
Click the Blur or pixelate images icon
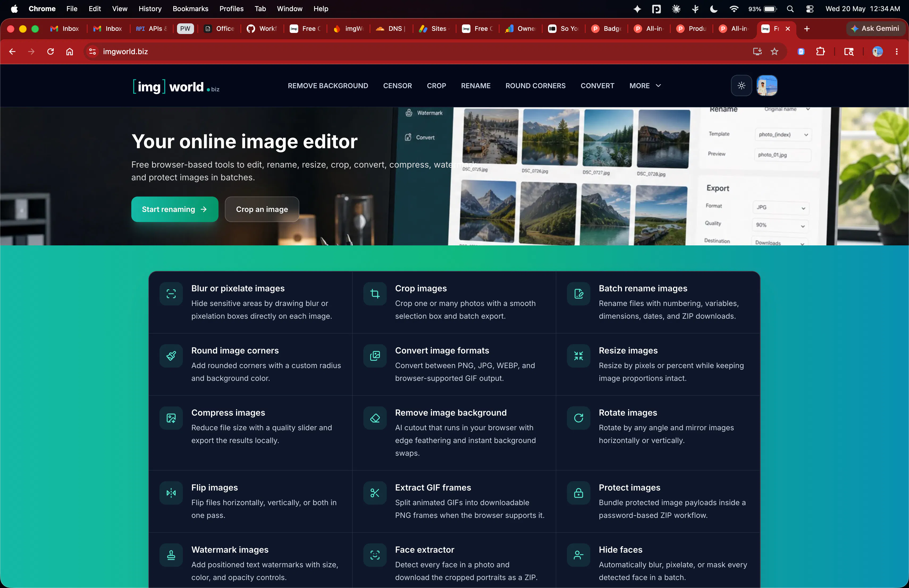171,293
